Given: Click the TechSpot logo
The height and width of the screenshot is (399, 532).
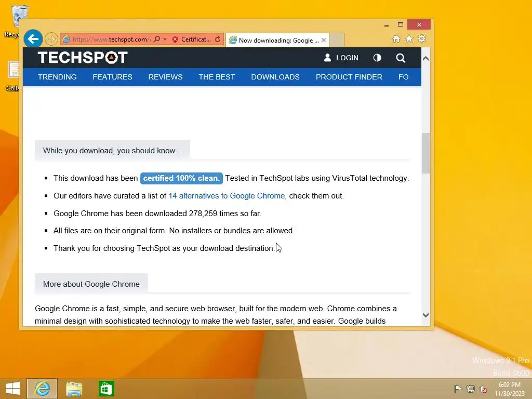Looking at the screenshot, I should [83, 57].
